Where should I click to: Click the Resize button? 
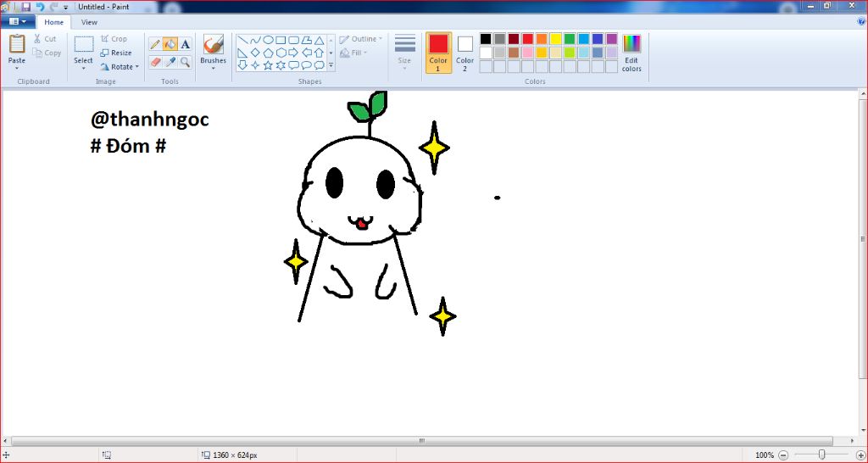116,53
